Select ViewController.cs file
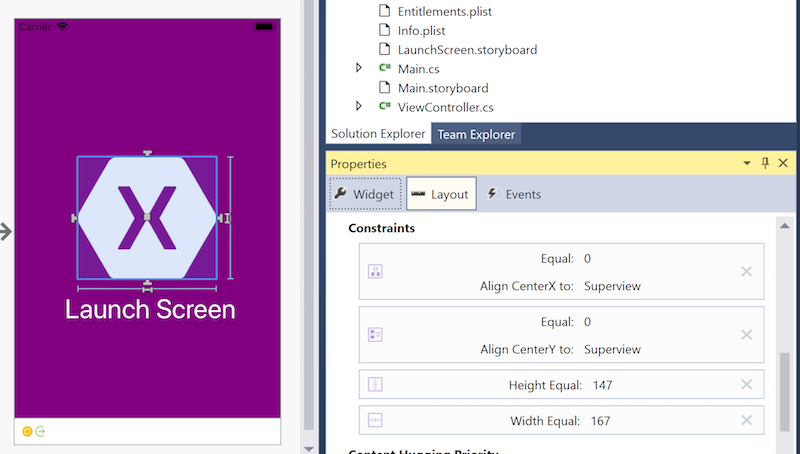 coord(445,107)
